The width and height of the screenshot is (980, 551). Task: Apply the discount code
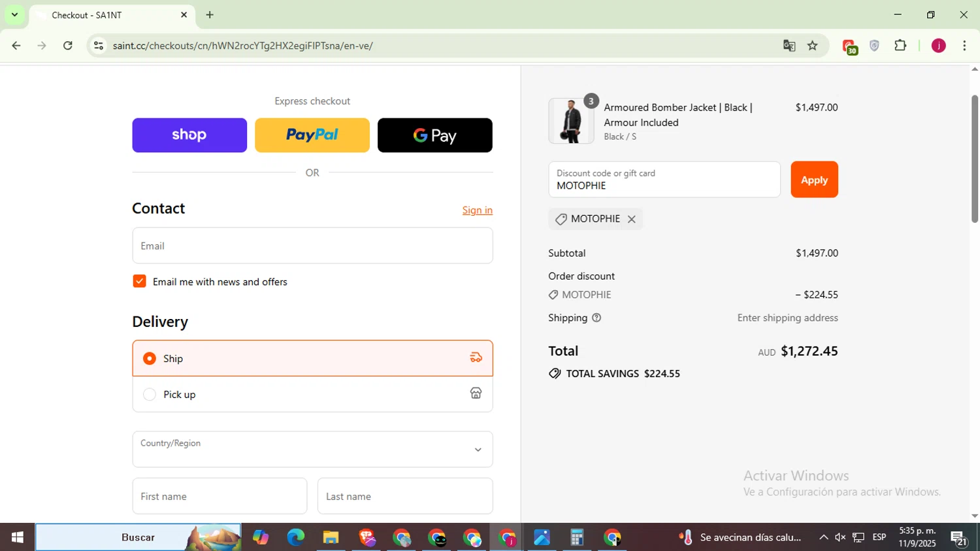click(814, 180)
